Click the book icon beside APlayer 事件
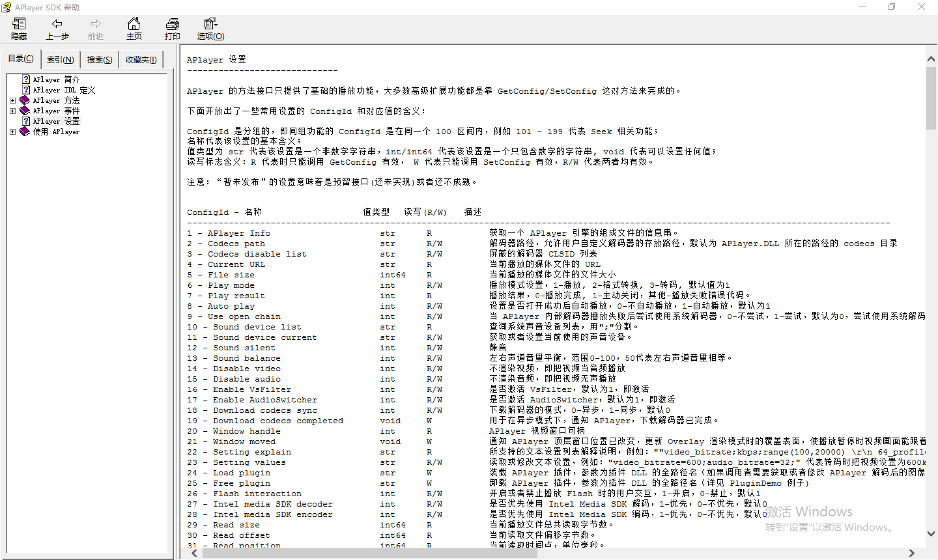Screen dimensions: 938x560 (x=25, y=111)
